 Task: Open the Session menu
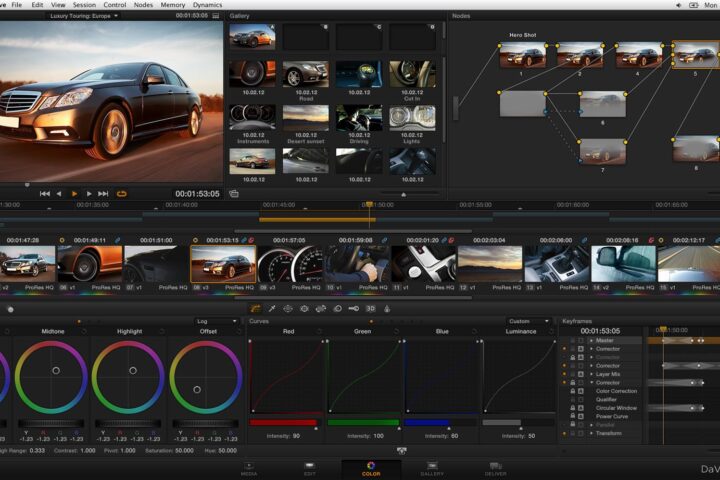(84, 5)
